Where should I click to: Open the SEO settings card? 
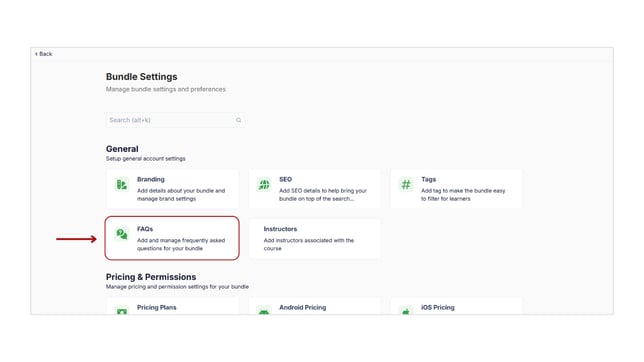point(315,189)
